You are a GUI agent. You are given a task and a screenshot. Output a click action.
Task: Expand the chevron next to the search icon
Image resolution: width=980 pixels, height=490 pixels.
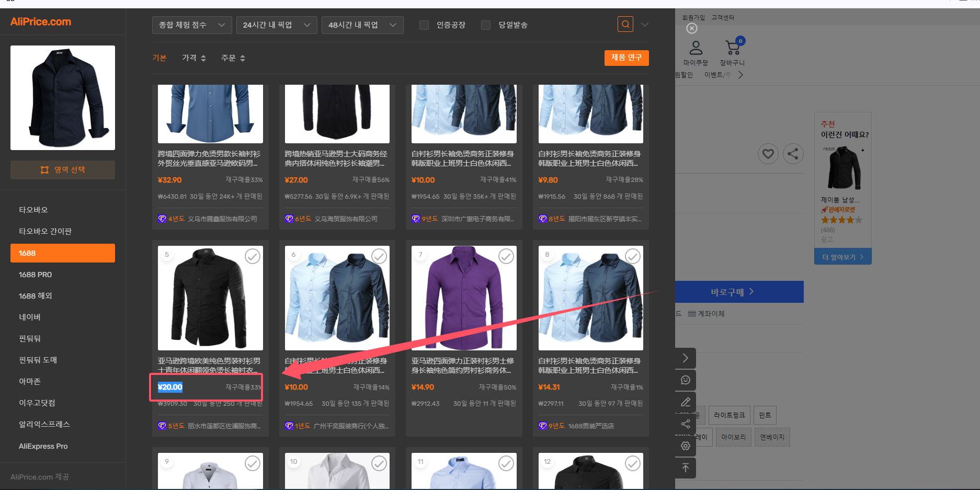(645, 25)
